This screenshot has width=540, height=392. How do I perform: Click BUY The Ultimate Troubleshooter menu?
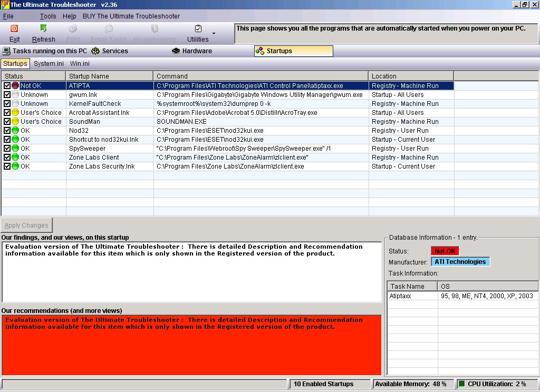point(131,16)
